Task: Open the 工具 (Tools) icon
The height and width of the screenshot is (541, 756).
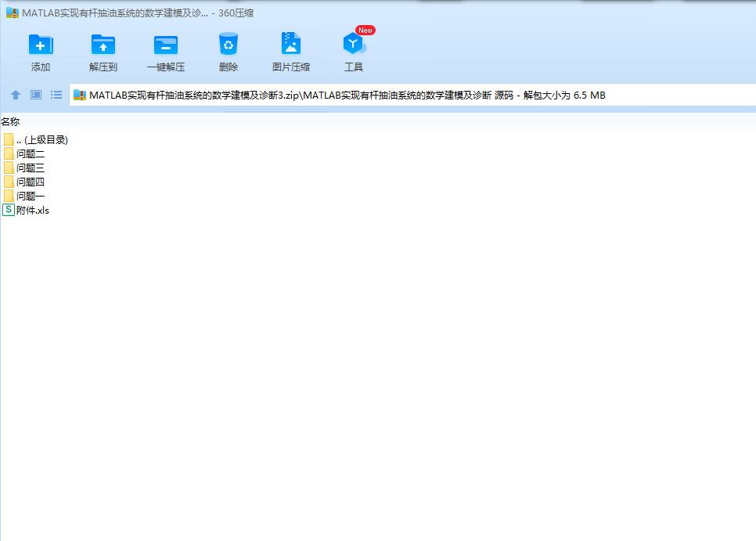Action: coord(354,44)
